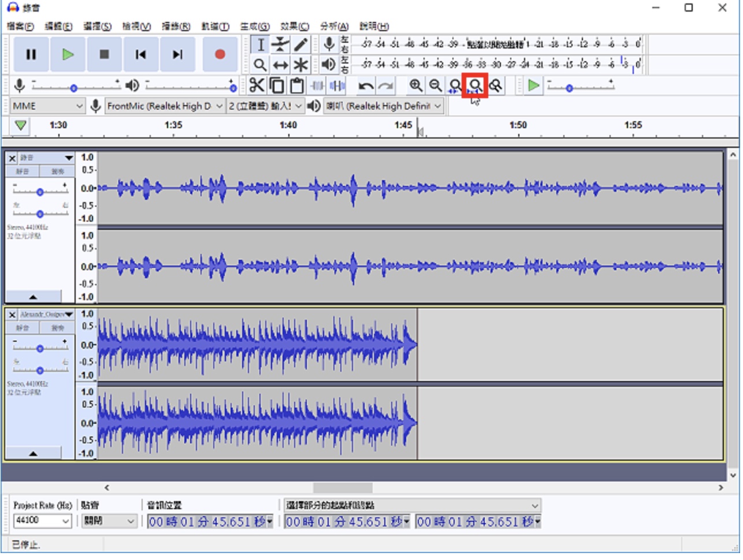Collapse the Alexandr_Osipov track
Image resolution: width=743 pixels, height=560 pixels.
tap(33, 453)
